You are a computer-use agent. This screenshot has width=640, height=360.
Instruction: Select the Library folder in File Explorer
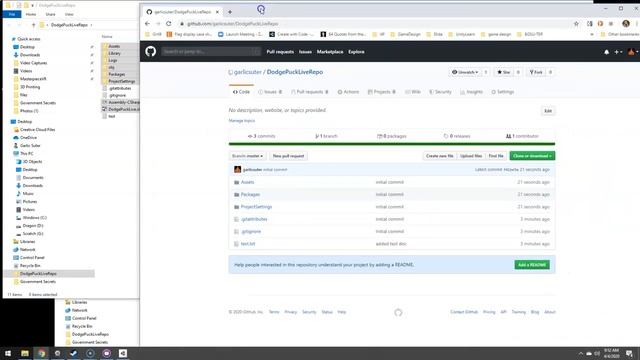tap(114, 53)
